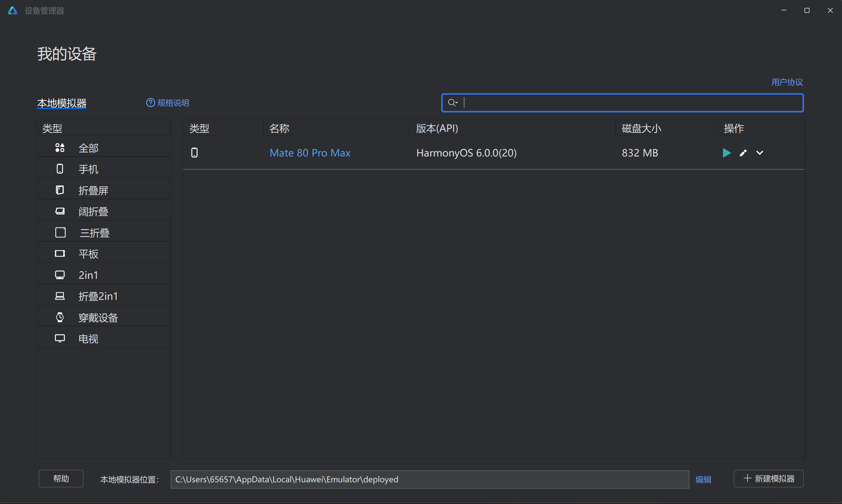Click the DevEco logo in title bar

[x=13, y=11]
